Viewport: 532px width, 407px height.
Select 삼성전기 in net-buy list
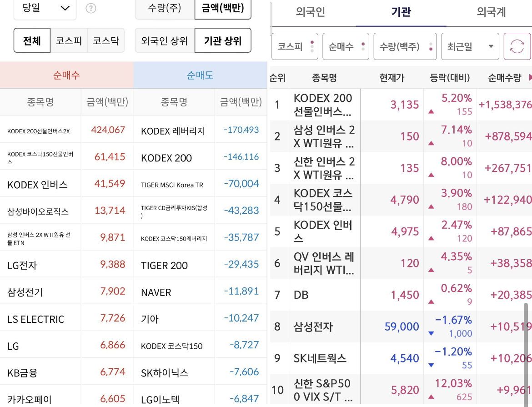(25, 292)
